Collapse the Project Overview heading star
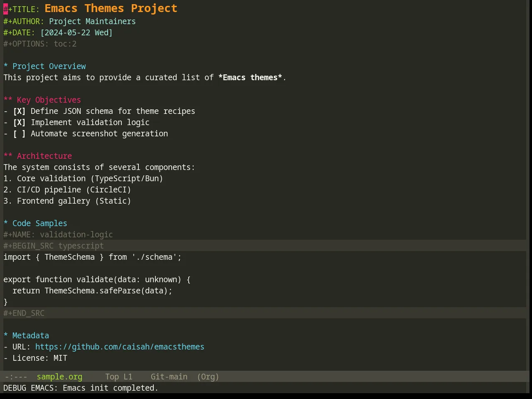This screenshot has width=532, height=399. pos(6,66)
